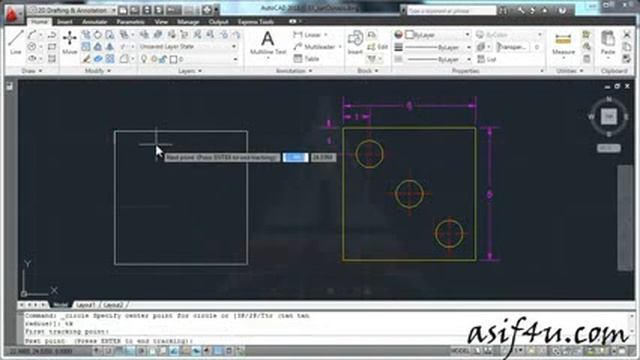Select the Model drawing tab
640x360 pixels.
pyautogui.click(x=60, y=305)
